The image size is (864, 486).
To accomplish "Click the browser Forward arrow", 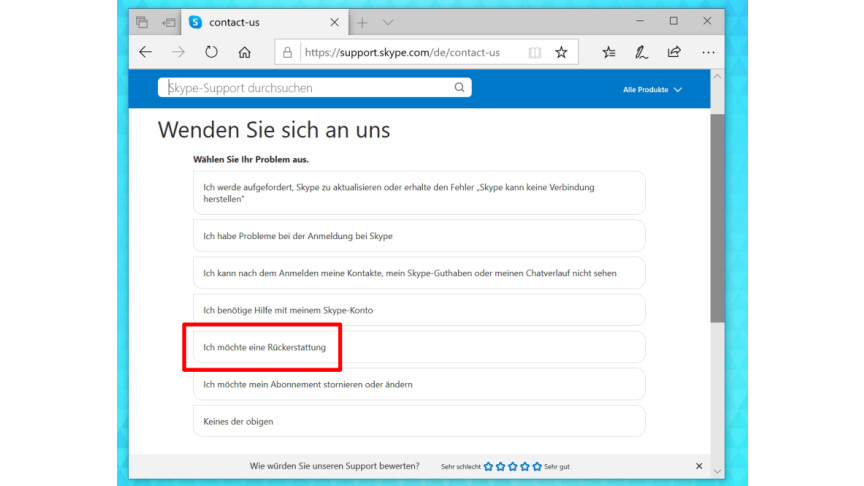I will pyautogui.click(x=178, y=52).
